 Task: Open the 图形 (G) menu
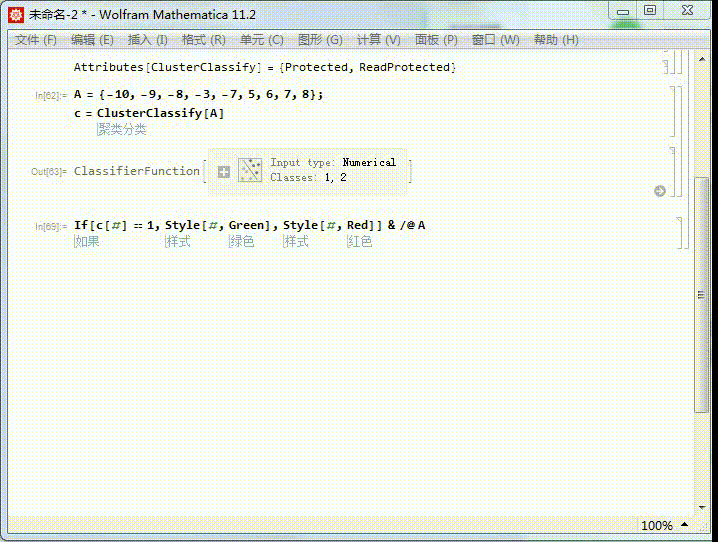pyautogui.click(x=320, y=40)
